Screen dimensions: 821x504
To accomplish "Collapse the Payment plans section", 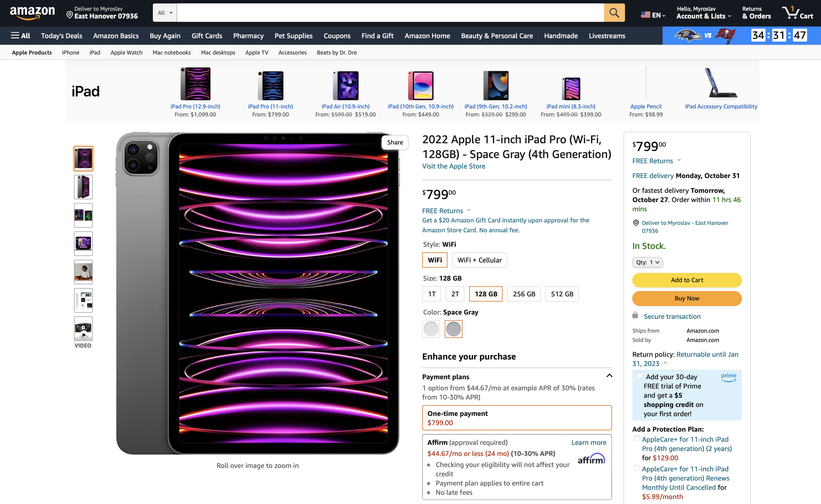I will [x=609, y=376].
